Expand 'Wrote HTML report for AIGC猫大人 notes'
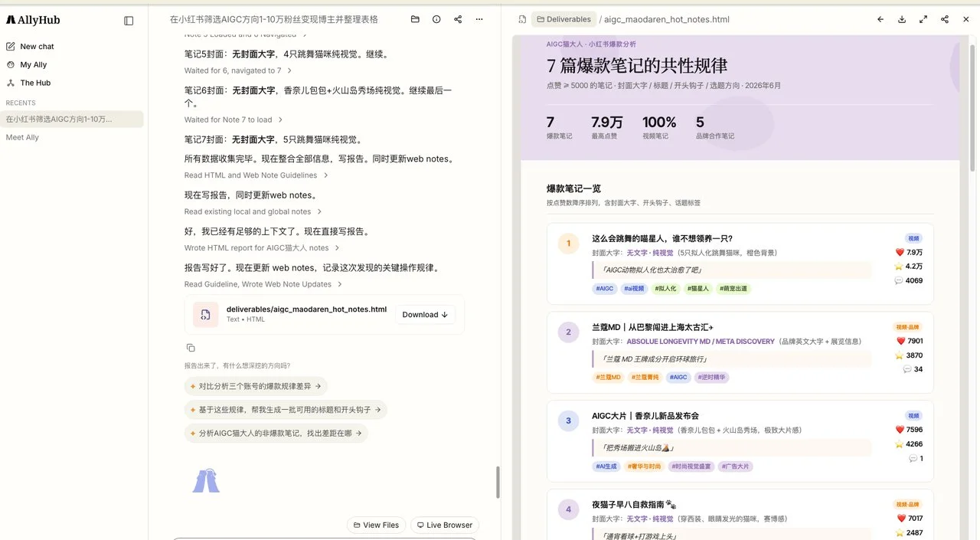 click(262, 248)
